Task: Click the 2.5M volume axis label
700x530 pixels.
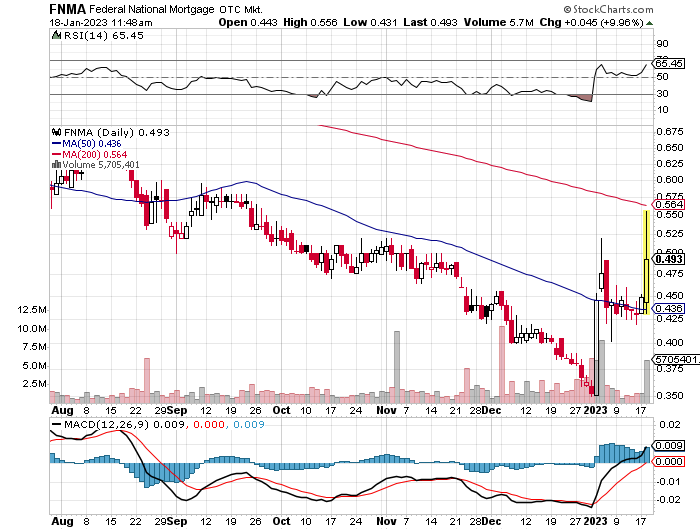Action: 35,384
